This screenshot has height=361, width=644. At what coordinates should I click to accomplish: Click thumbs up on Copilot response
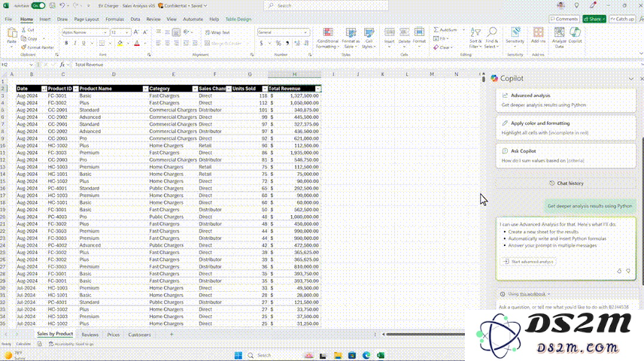tap(619, 271)
